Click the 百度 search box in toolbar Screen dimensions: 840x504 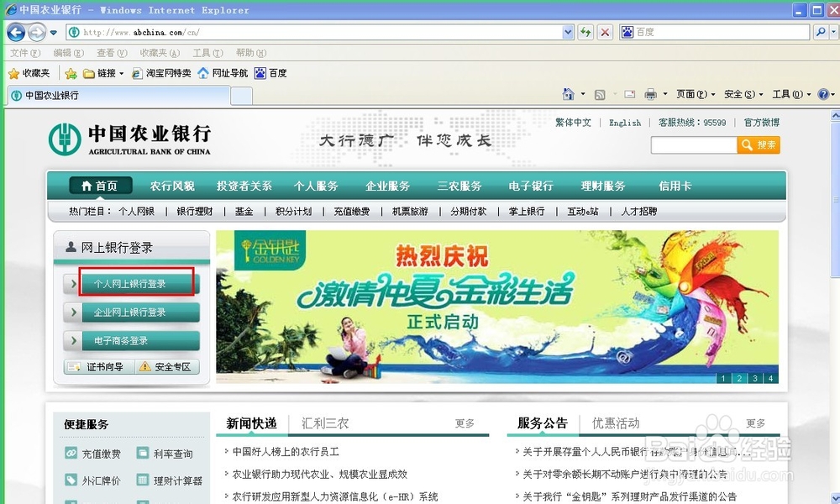(714, 32)
